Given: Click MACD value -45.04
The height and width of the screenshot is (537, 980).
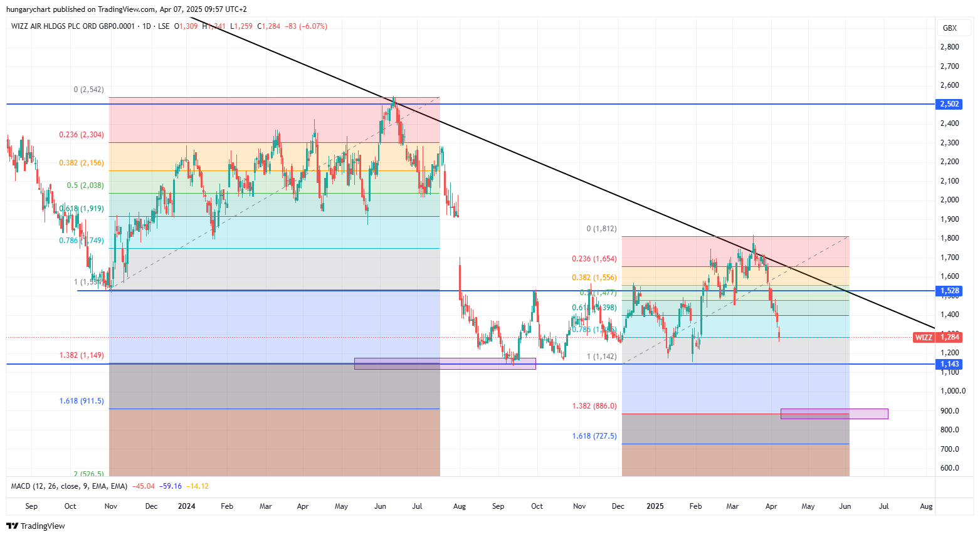Looking at the screenshot, I should click(144, 486).
